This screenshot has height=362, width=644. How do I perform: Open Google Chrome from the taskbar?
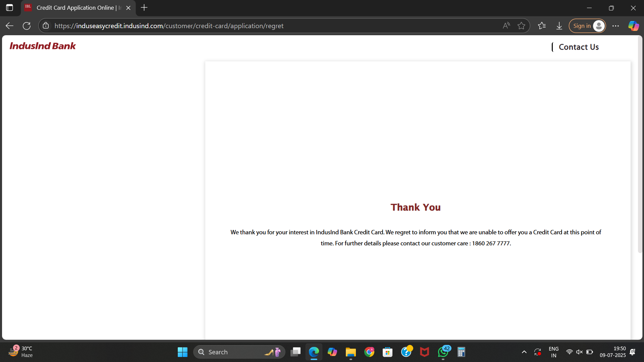[x=369, y=352]
